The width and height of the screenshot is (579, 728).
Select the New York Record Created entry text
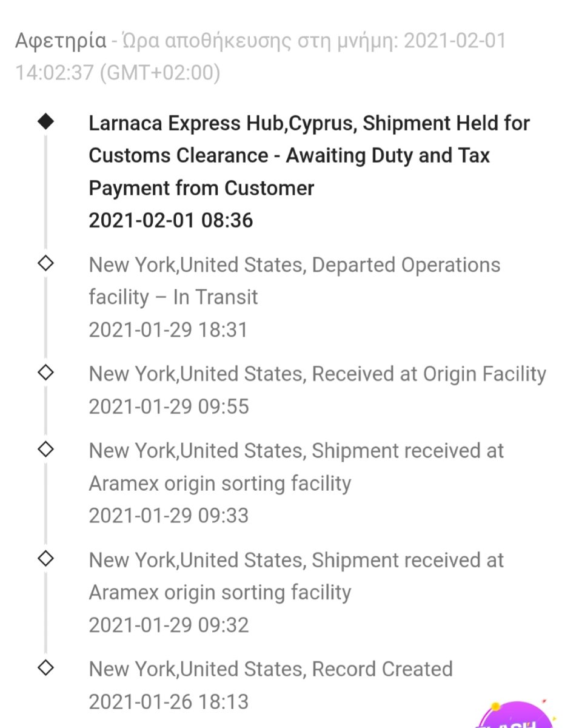[x=270, y=669]
